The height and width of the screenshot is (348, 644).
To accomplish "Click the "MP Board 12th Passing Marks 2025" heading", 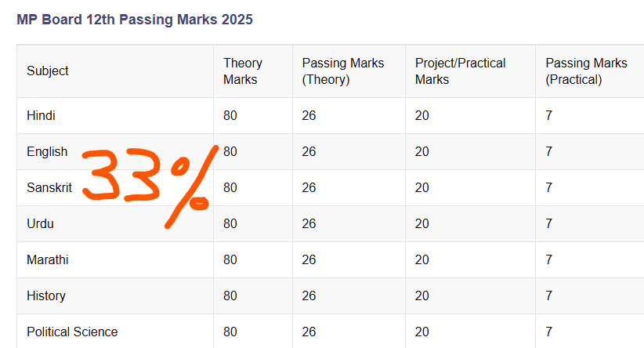I will pyautogui.click(x=135, y=20).
